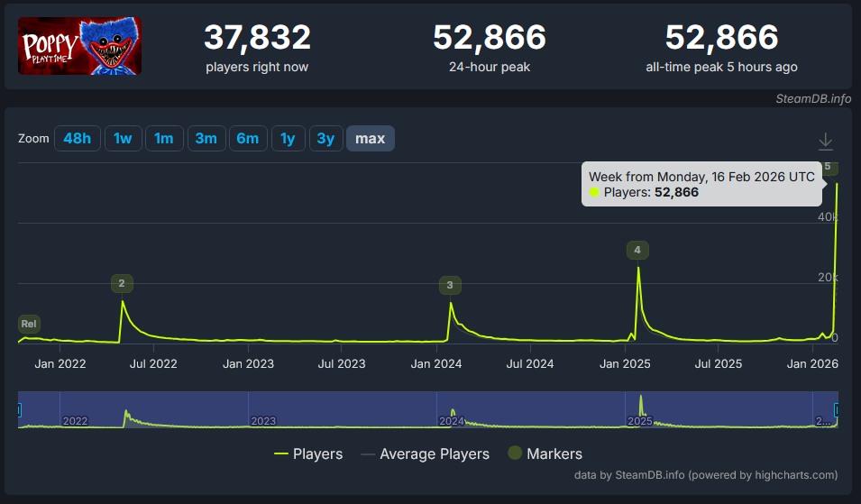Hide the Markers series in legend

click(545, 454)
